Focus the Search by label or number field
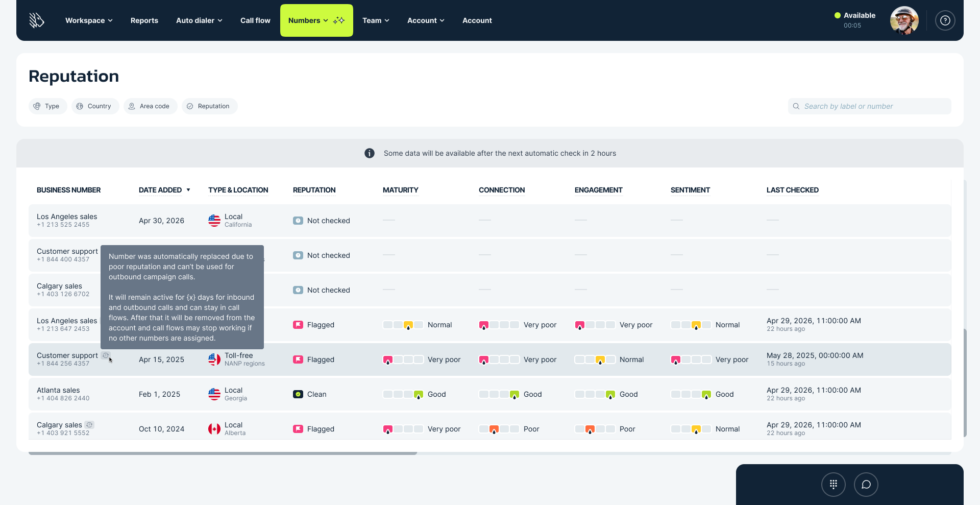The image size is (980, 505). click(870, 106)
